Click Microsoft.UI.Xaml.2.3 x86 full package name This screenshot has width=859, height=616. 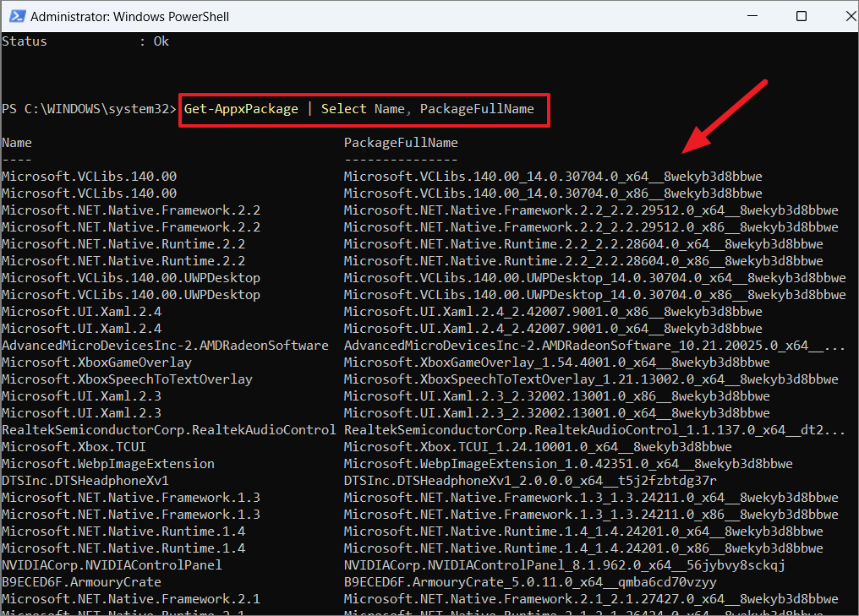coord(556,396)
